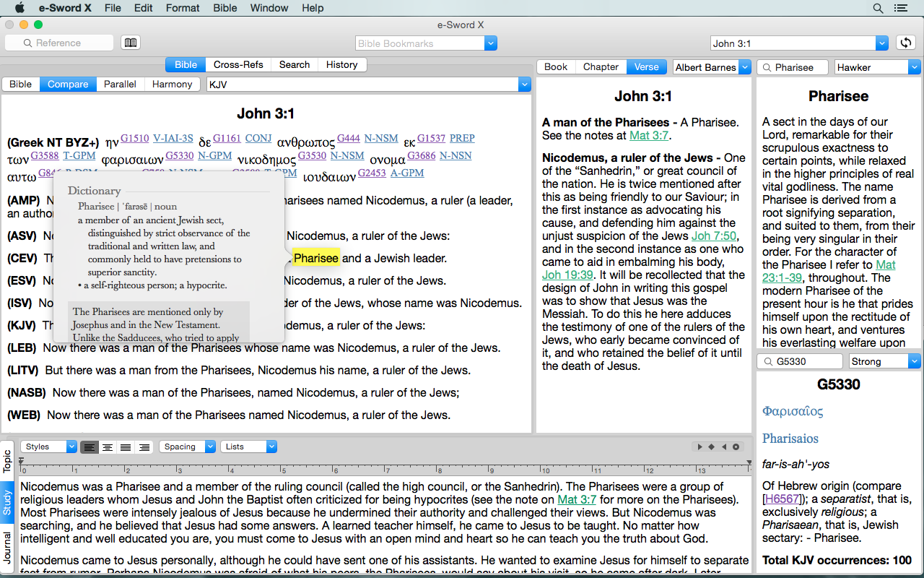The height and width of the screenshot is (578, 924).
Task: Click the Pharisee dictionary search field
Action: [x=793, y=67]
